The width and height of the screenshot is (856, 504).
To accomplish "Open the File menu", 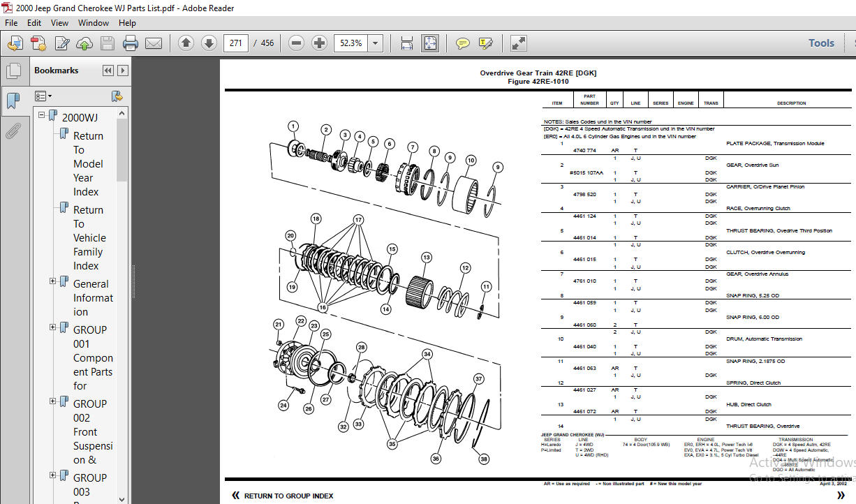I will (x=11, y=22).
